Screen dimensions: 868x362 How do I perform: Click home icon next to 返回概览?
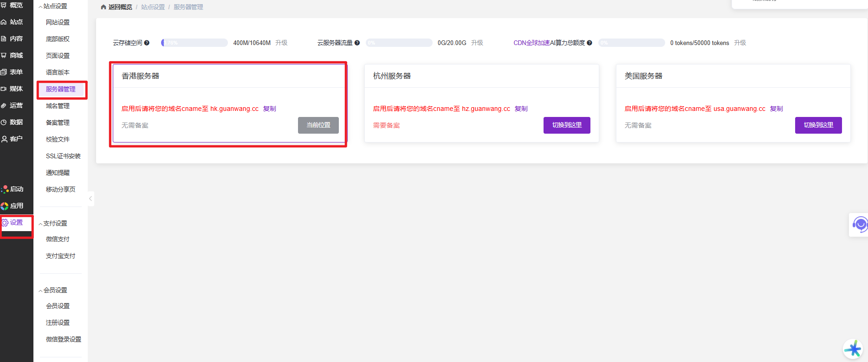coord(104,7)
